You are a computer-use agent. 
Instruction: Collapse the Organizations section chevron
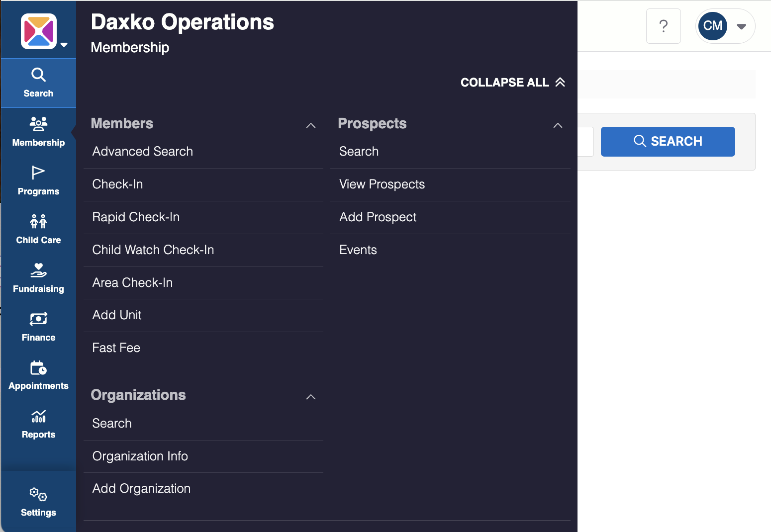(311, 397)
